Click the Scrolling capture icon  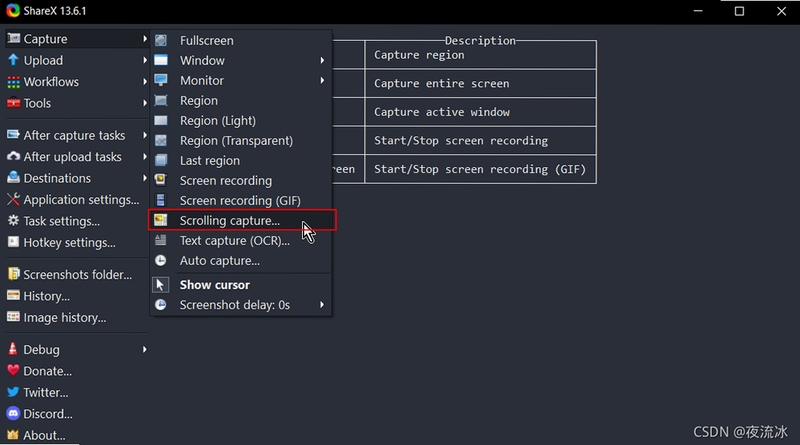click(161, 220)
